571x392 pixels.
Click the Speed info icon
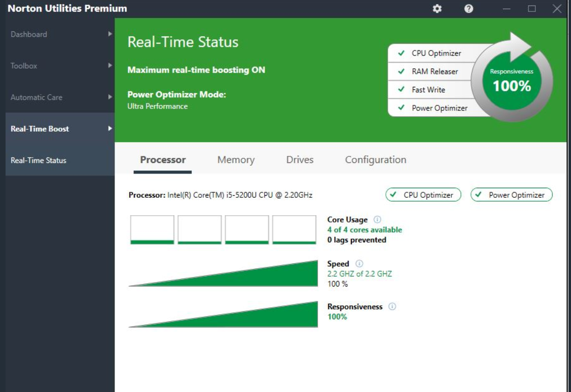pos(359,263)
